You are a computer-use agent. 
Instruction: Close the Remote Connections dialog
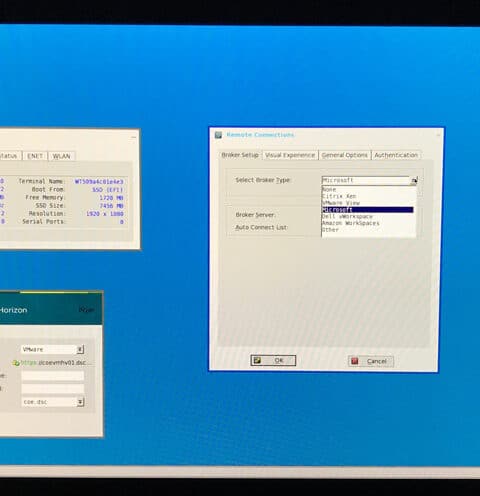(438, 135)
